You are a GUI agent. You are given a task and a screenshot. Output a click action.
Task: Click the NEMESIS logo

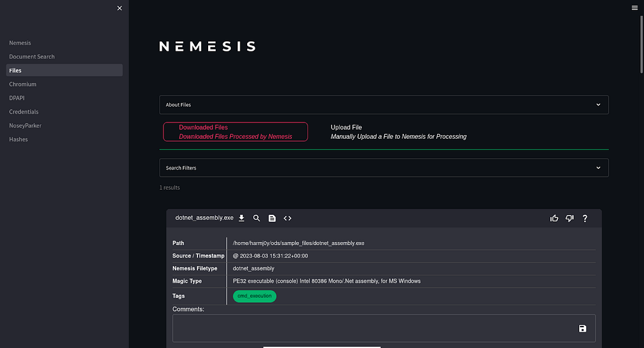(208, 46)
